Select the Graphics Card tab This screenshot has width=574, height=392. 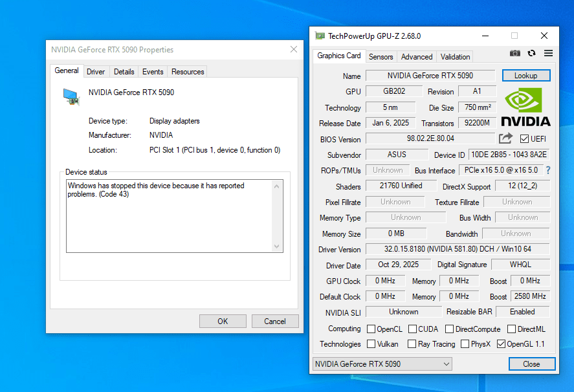pos(339,56)
